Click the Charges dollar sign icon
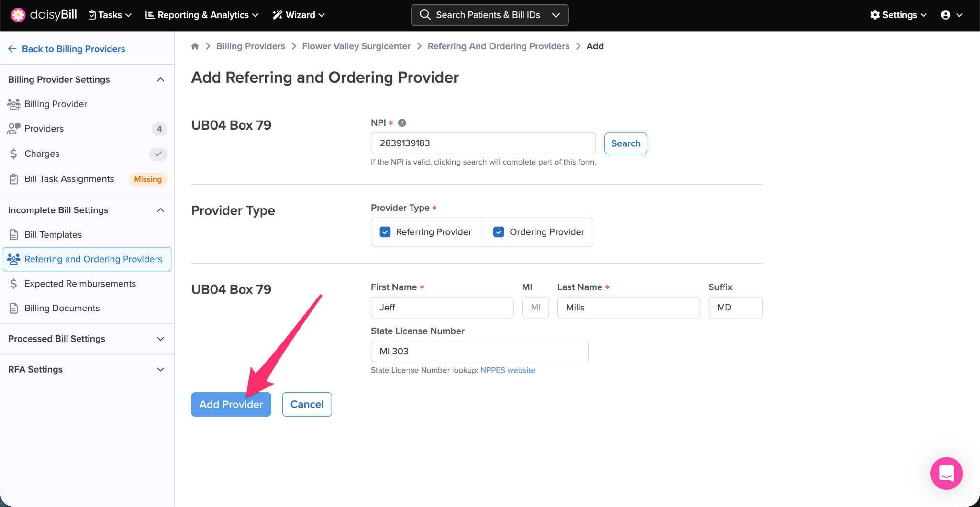Screen dimensions: 980x507 [14, 154]
